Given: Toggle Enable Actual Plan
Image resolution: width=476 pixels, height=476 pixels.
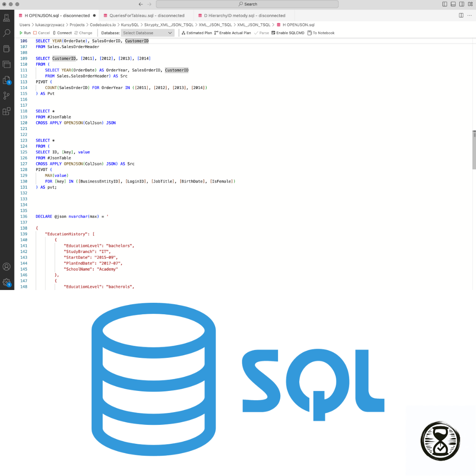Looking at the screenshot, I should [233, 33].
